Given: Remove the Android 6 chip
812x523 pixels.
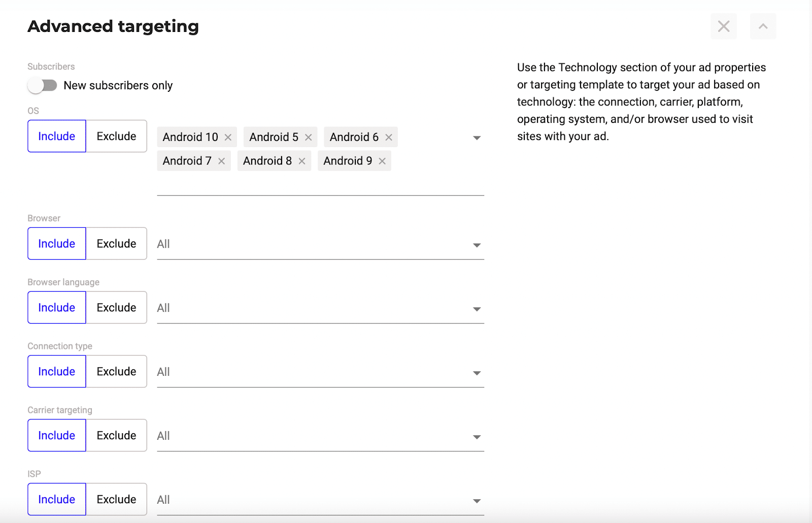Looking at the screenshot, I should 389,137.
